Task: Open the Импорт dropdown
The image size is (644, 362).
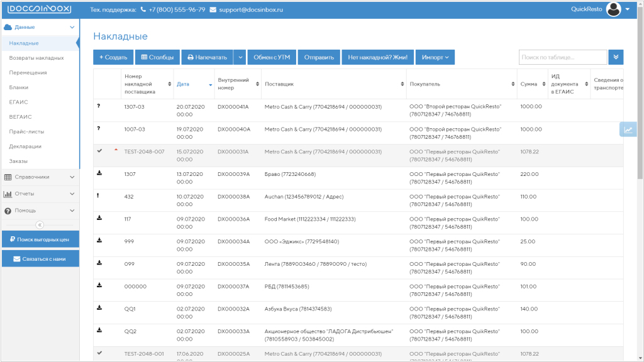Action: tap(435, 57)
